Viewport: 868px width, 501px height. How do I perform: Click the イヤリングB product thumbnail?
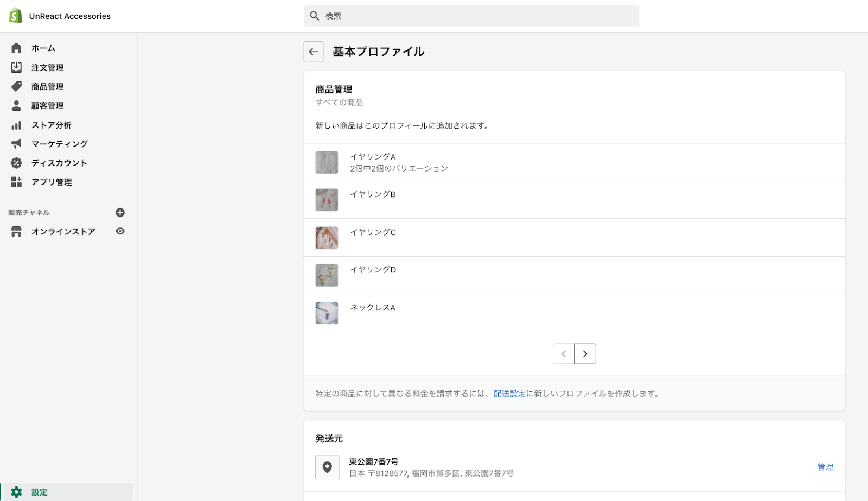click(x=327, y=200)
